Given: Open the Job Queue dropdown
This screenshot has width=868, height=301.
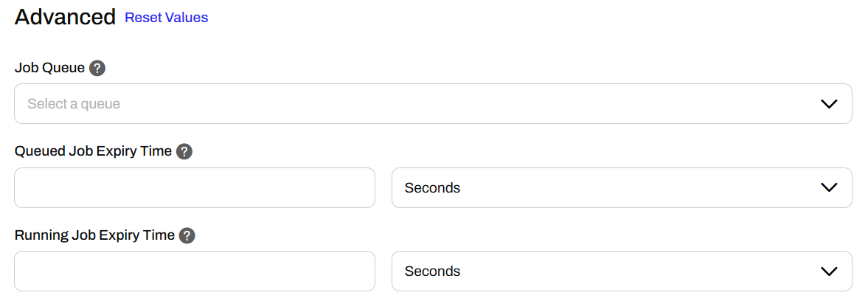Looking at the screenshot, I should (433, 104).
